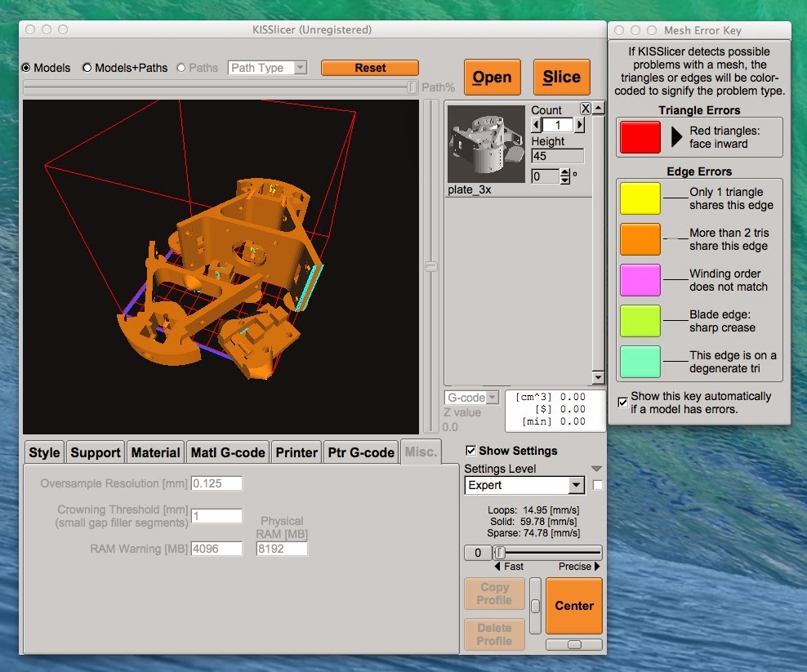The width and height of the screenshot is (807, 672).
Task: Switch to the Material tab
Action: pyautogui.click(x=155, y=453)
